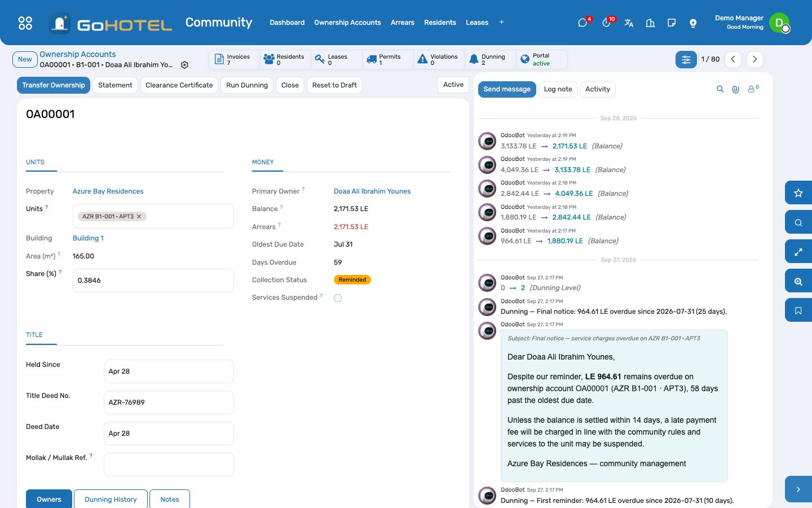This screenshot has height=508, width=812.
Task: Switch to the Owners tab
Action: click(49, 499)
